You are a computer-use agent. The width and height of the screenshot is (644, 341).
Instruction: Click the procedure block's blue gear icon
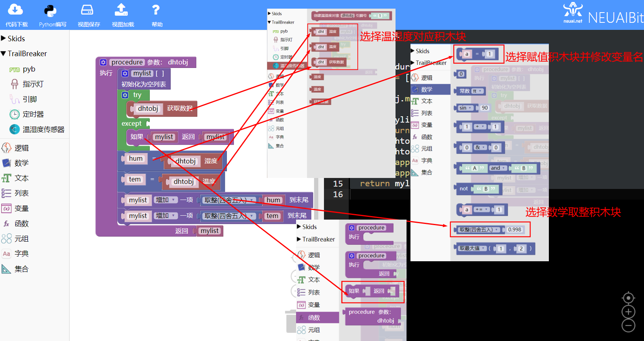point(103,62)
